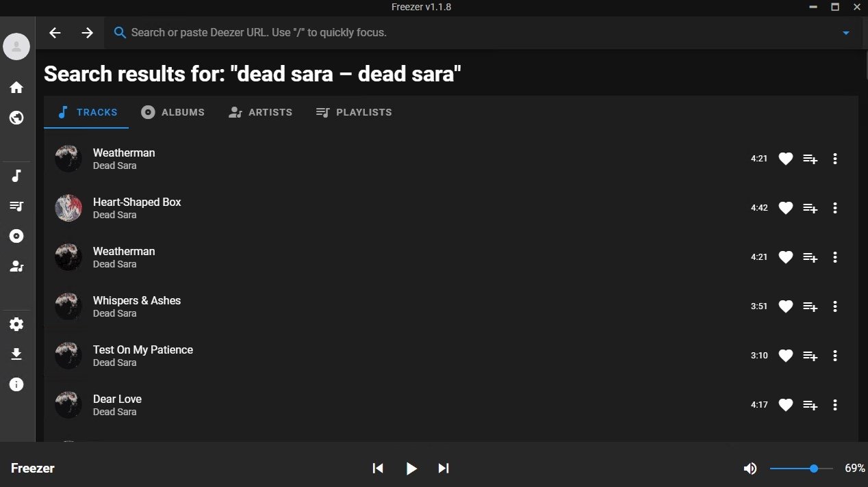Open more options for Test On My Patience
The image size is (868, 487).
(x=835, y=356)
